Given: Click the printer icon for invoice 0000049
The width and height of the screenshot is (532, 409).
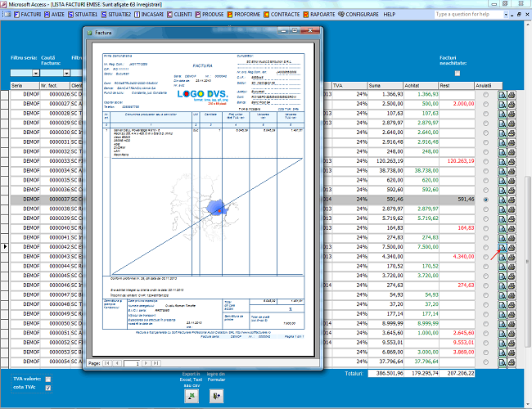Looking at the screenshot, I should pos(512,315).
